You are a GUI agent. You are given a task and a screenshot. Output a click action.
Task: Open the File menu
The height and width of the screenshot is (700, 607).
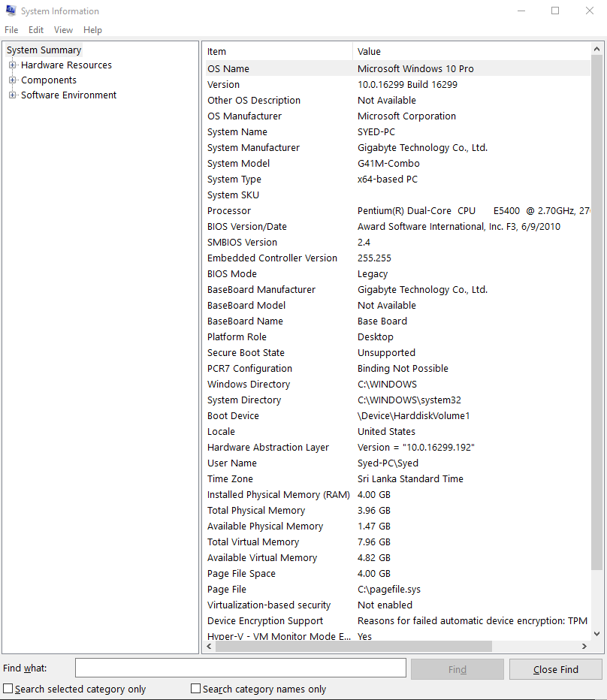coord(11,30)
